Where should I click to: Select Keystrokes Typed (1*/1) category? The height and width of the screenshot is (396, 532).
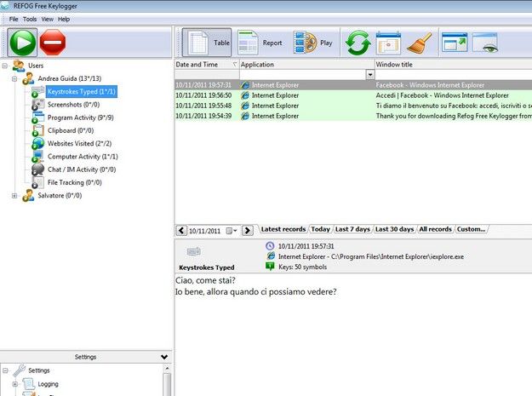pyautogui.click(x=82, y=92)
